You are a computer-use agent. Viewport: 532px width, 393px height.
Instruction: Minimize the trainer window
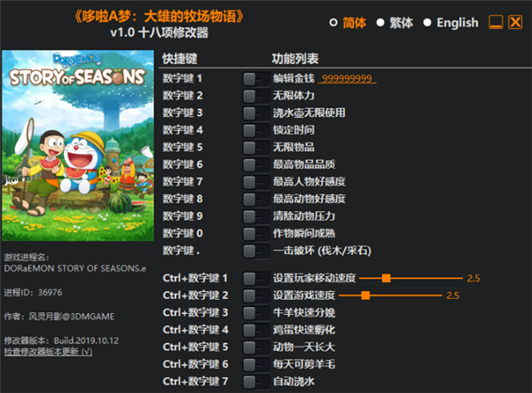[496, 22]
